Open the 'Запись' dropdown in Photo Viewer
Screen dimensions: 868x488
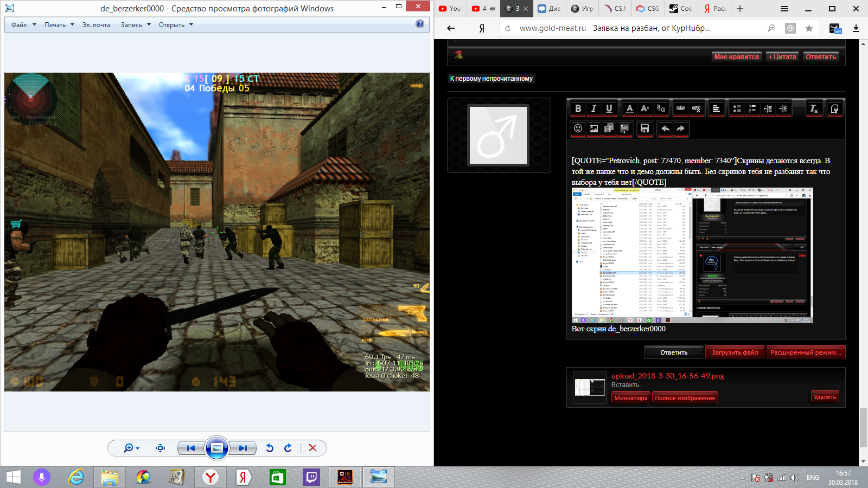point(136,25)
